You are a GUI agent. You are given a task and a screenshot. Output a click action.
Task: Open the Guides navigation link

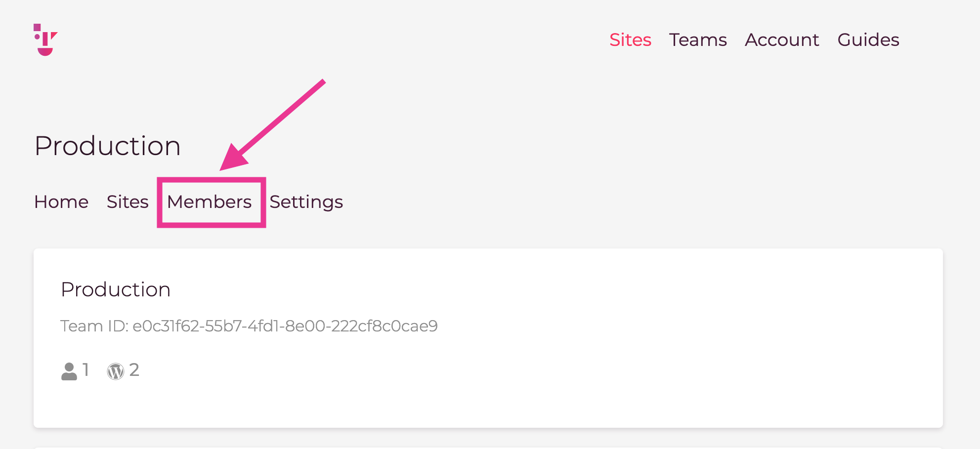click(868, 40)
